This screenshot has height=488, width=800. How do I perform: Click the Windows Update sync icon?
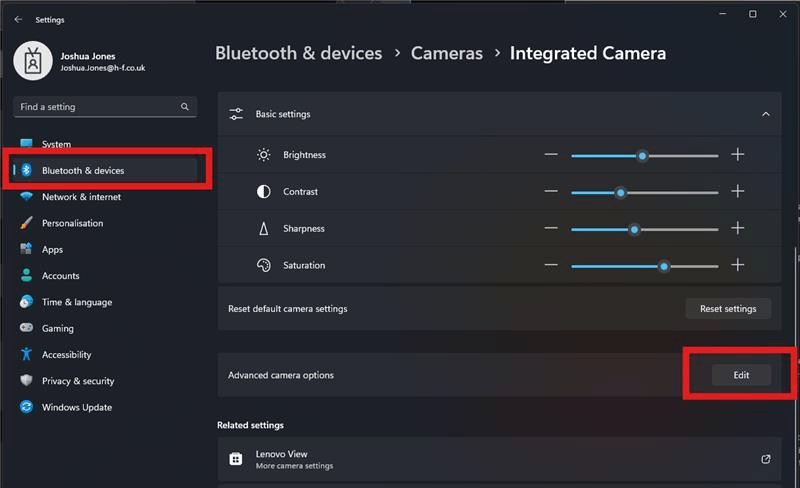click(x=26, y=407)
